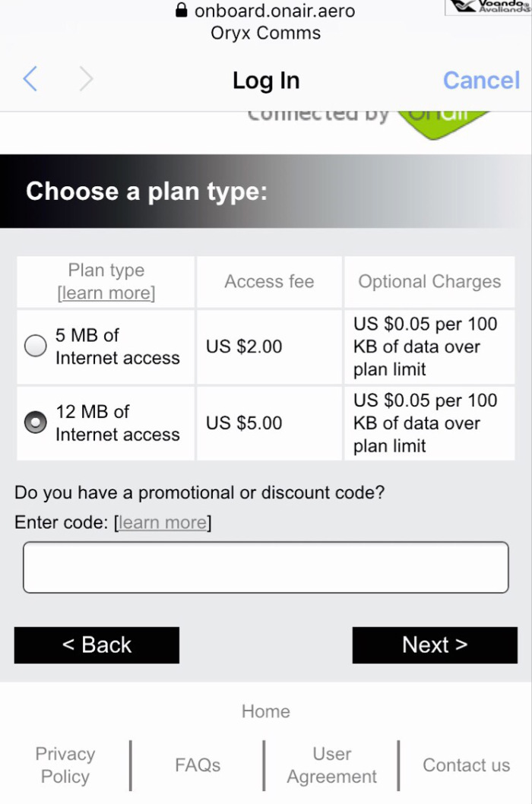Tap the lock icon beside the URL
The width and height of the screenshot is (532, 804).
181,11
